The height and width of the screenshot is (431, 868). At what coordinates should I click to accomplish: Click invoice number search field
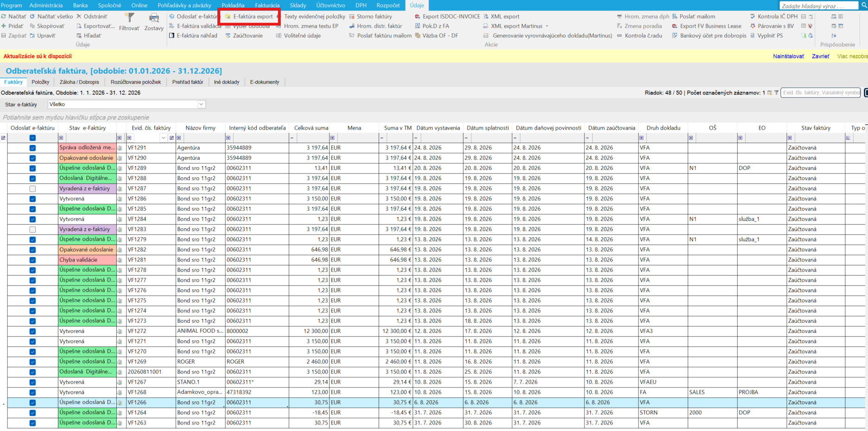(820, 93)
